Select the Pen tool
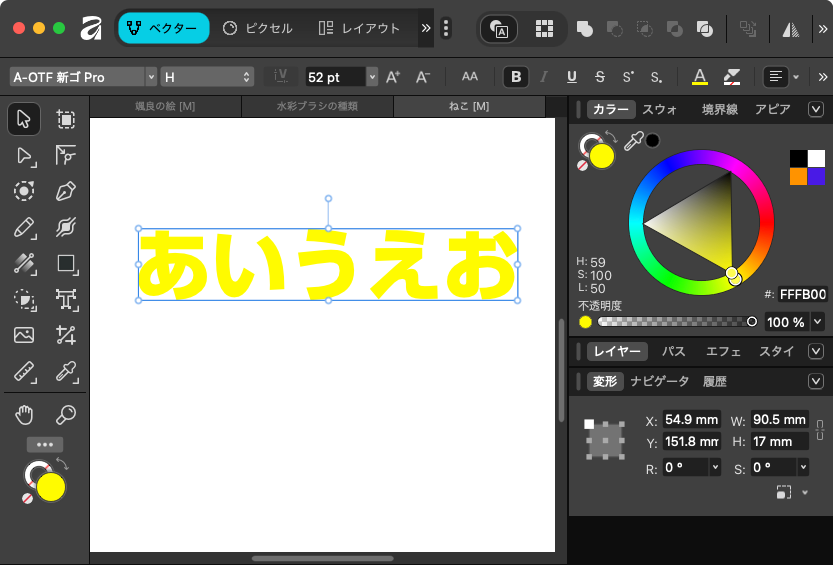 (66, 191)
